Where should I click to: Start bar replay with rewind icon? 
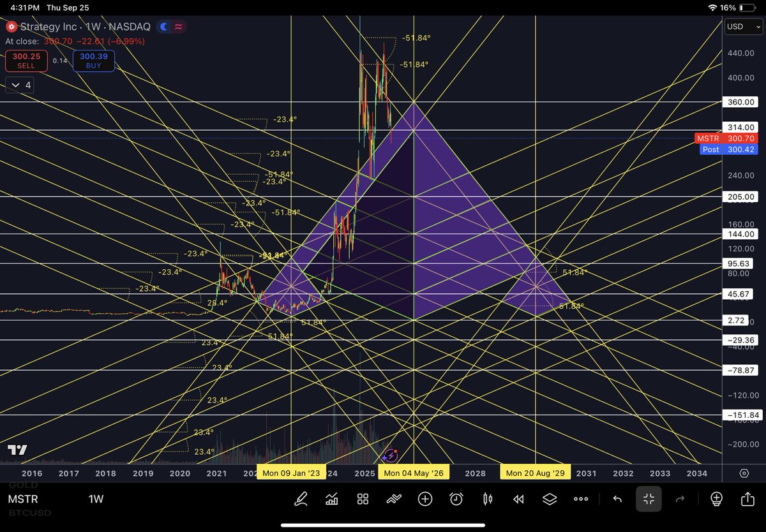click(519, 499)
